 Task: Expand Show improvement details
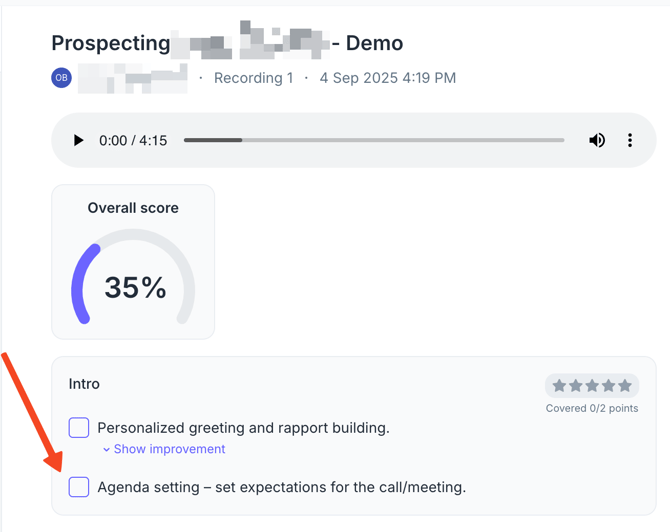coord(164,449)
